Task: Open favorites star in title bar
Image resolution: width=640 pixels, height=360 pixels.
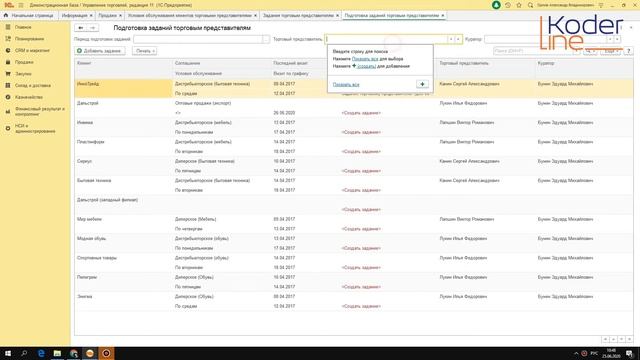Action: (x=519, y=5)
